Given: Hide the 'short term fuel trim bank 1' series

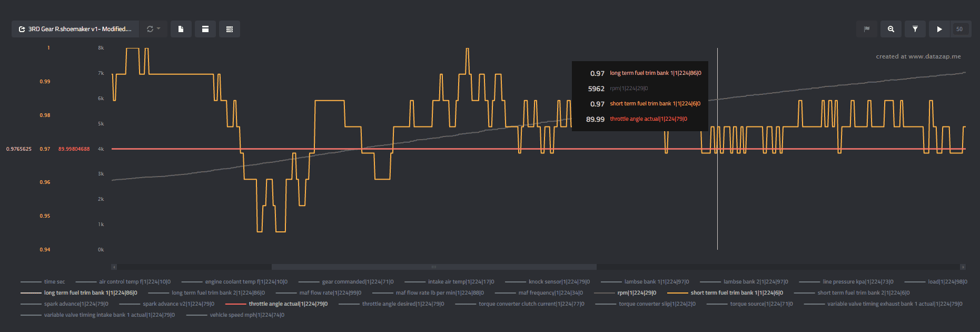Looking at the screenshot, I should (725, 293).
